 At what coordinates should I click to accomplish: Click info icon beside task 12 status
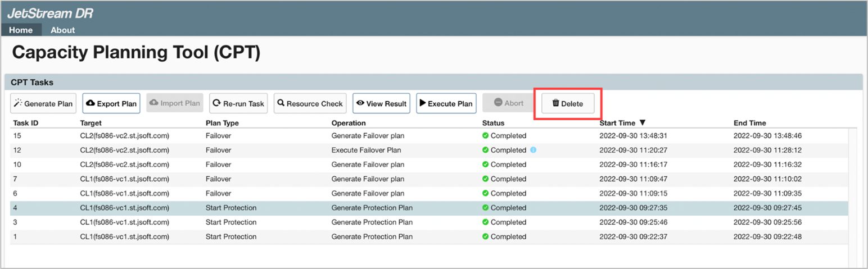pos(534,150)
